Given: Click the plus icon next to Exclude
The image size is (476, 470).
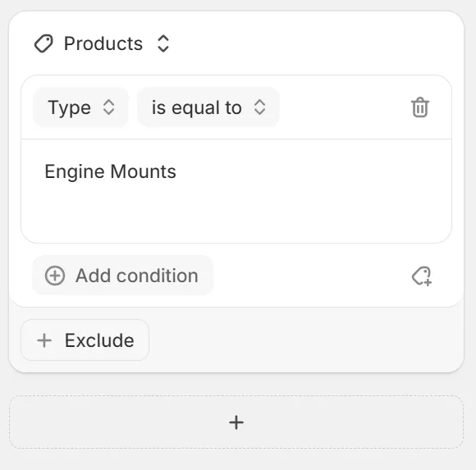Looking at the screenshot, I should (x=44, y=340).
